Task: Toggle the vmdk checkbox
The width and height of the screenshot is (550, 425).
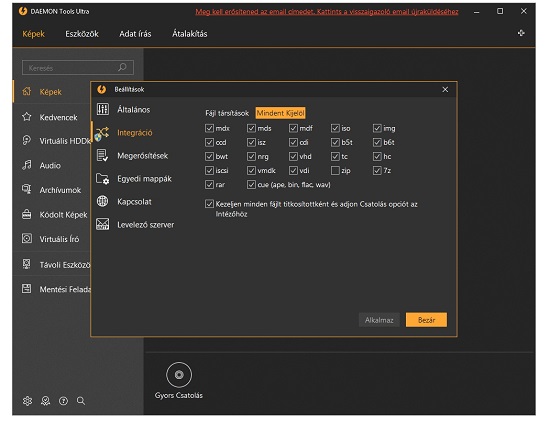Action: (x=251, y=170)
